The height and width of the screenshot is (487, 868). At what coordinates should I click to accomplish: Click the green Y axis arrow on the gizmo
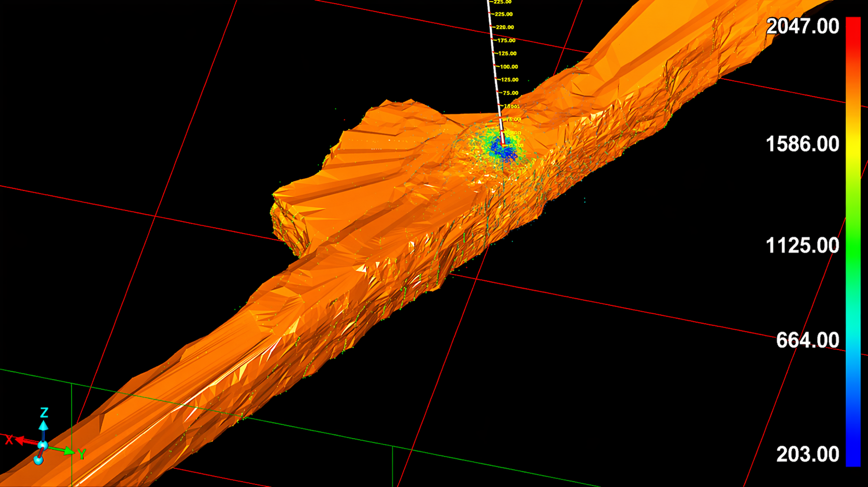point(62,450)
